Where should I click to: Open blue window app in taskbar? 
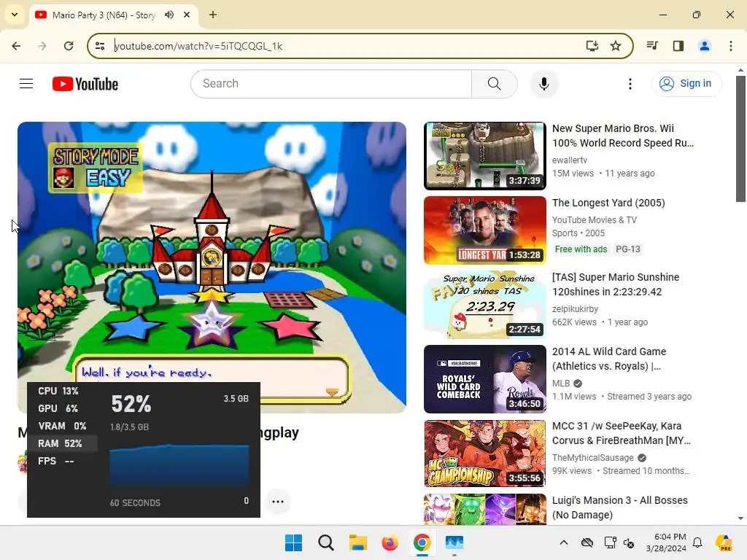(x=454, y=542)
